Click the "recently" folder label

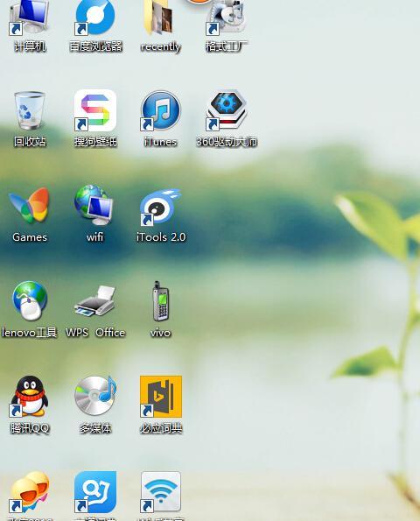click(x=161, y=47)
